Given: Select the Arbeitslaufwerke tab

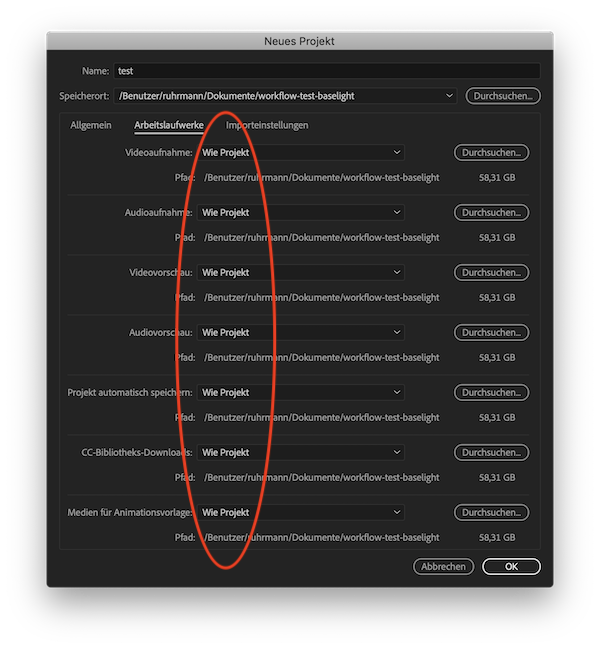Looking at the screenshot, I should click(169, 125).
